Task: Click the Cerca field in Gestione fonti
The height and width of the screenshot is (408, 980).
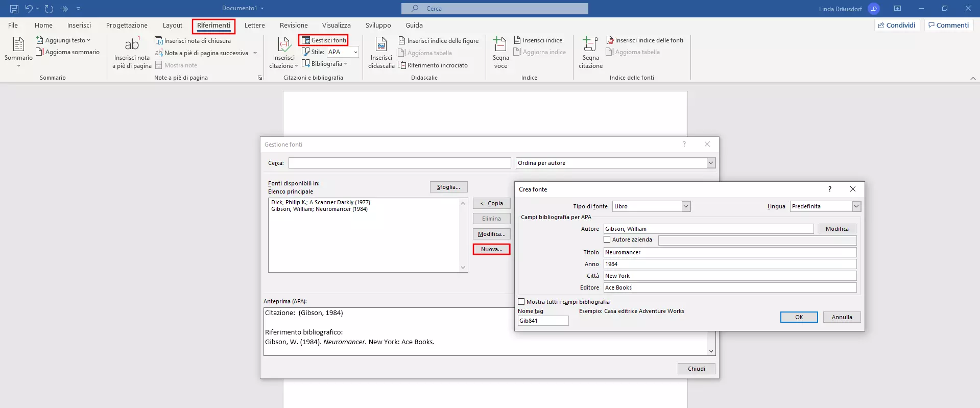Action: (x=399, y=163)
